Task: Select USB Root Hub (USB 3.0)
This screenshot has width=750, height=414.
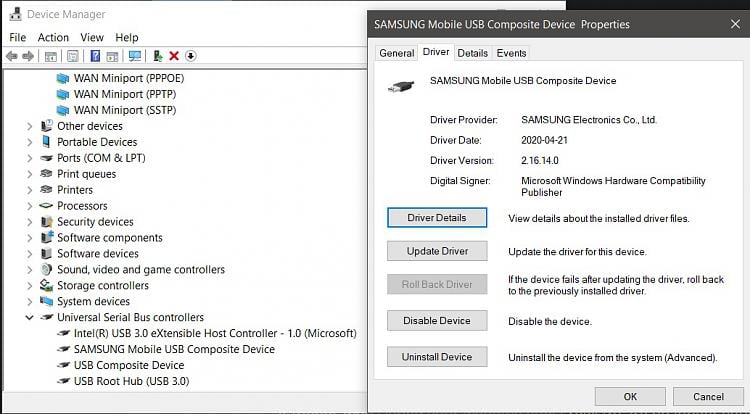Action: tap(131, 381)
